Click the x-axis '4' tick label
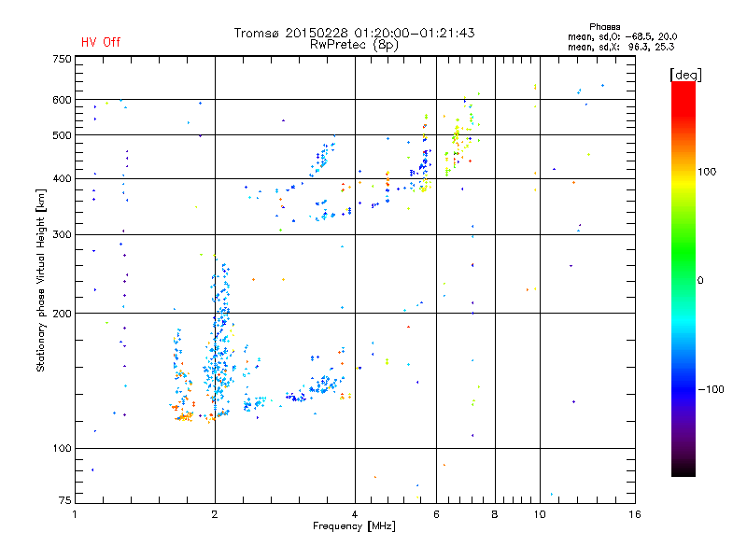747x560 pixels. (x=355, y=514)
